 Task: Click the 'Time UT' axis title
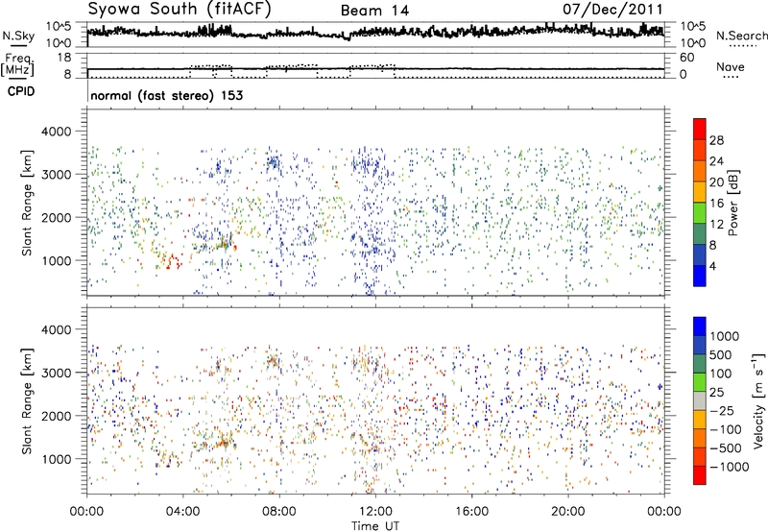[x=375, y=526]
